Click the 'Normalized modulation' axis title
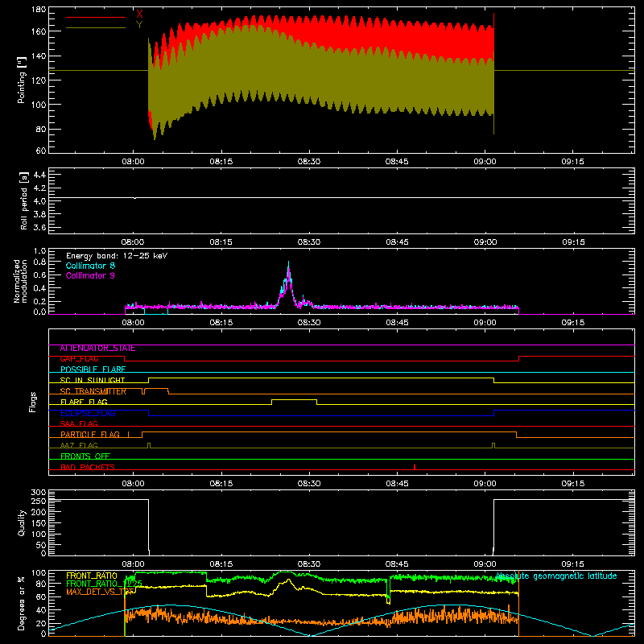Viewport: 644px width, 644px height. pos(21,281)
